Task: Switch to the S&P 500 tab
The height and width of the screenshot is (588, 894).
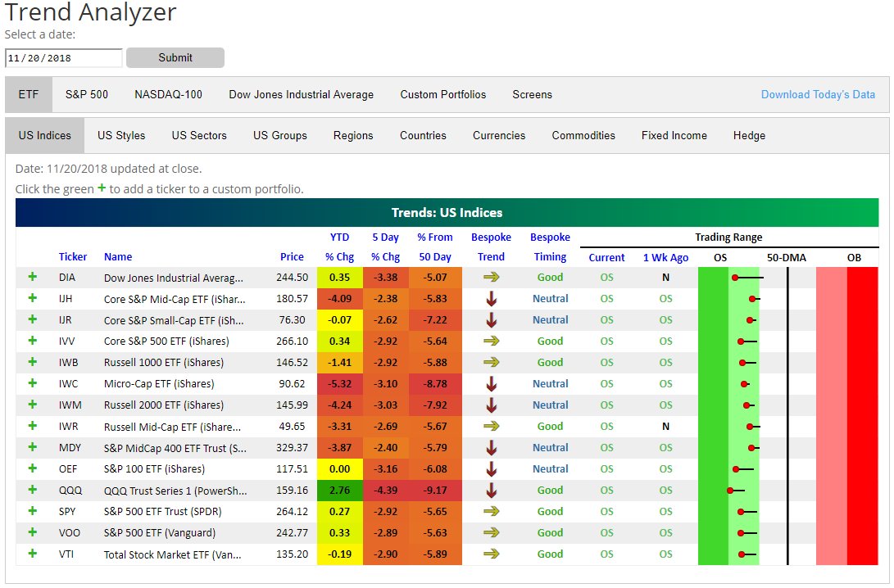Action: click(87, 94)
